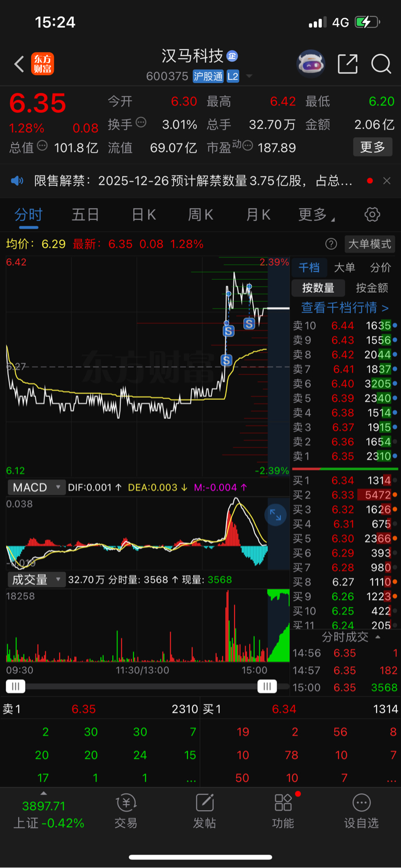Expand the stock title dropdown arrow
The height and width of the screenshot is (868, 401).
point(249,76)
